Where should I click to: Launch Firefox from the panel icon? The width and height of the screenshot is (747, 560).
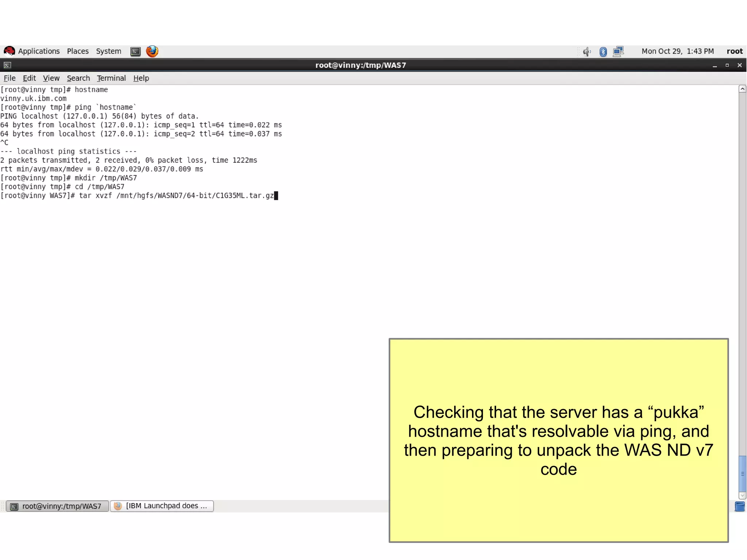pos(152,51)
